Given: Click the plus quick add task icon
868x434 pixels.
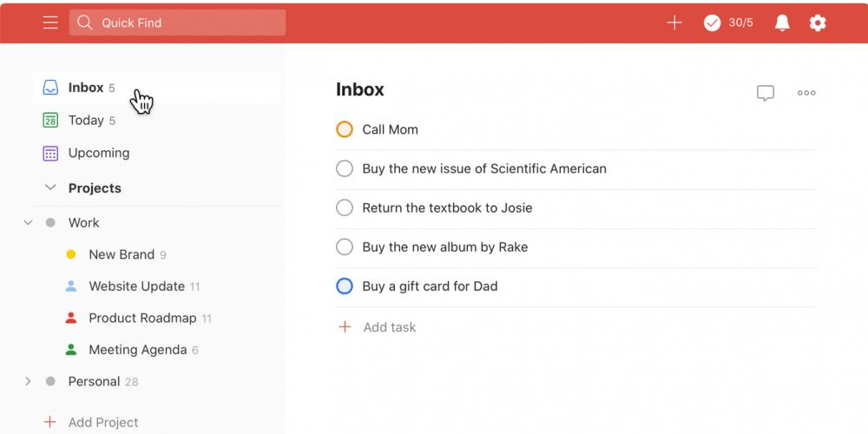Looking at the screenshot, I should (x=674, y=23).
